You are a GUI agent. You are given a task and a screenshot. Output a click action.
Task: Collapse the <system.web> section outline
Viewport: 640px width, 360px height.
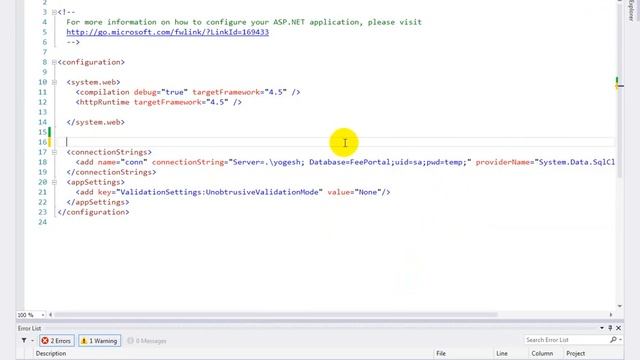54,82
